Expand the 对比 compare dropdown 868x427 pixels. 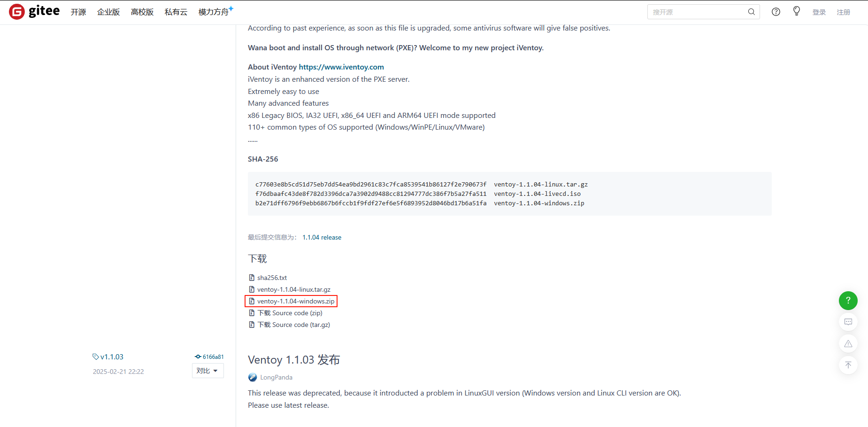(207, 371)
